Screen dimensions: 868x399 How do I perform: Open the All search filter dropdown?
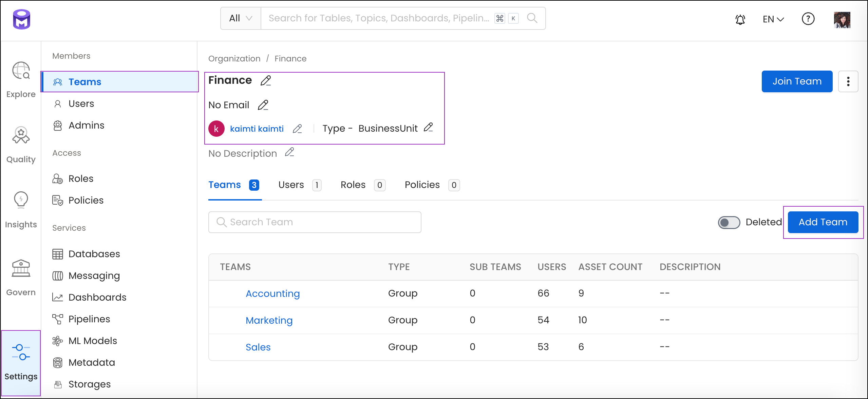241,18
